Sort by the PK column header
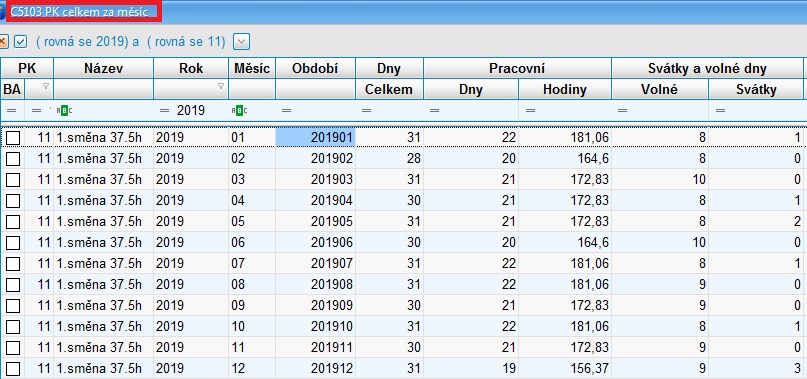This screenshot has height=379, width=807. point(27,68)
